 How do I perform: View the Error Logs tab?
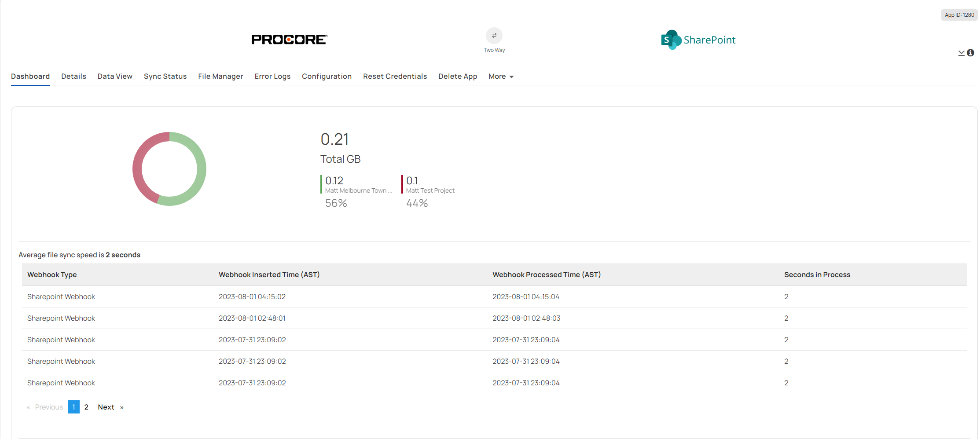coord(272,77)
